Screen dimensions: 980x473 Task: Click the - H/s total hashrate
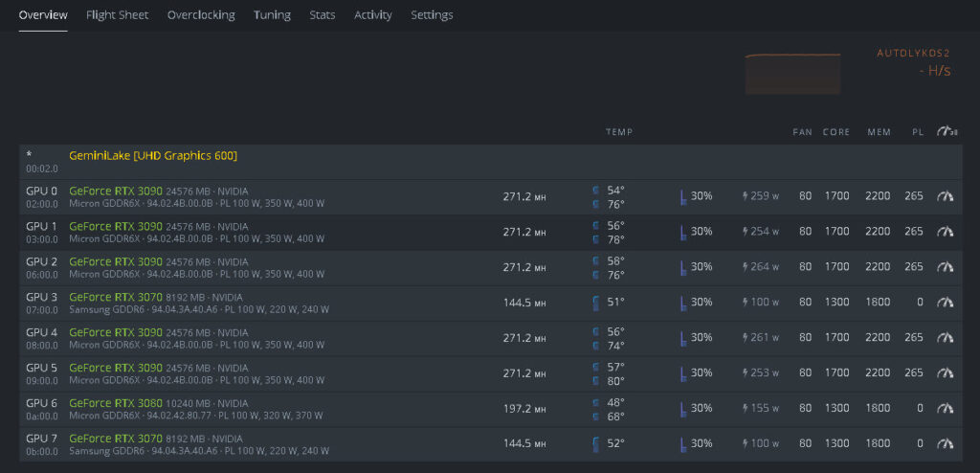coord(935,71)
